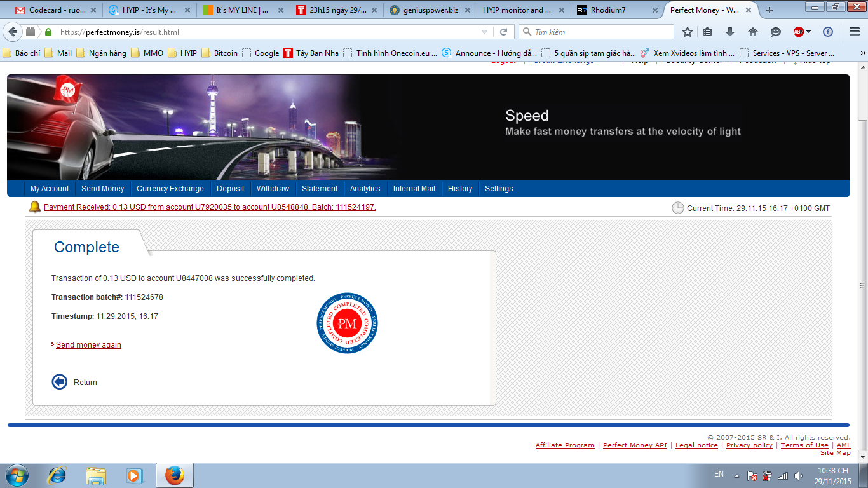
Task: Expand the Adblock Plus dropdown arrow
Action: [808, 32]
